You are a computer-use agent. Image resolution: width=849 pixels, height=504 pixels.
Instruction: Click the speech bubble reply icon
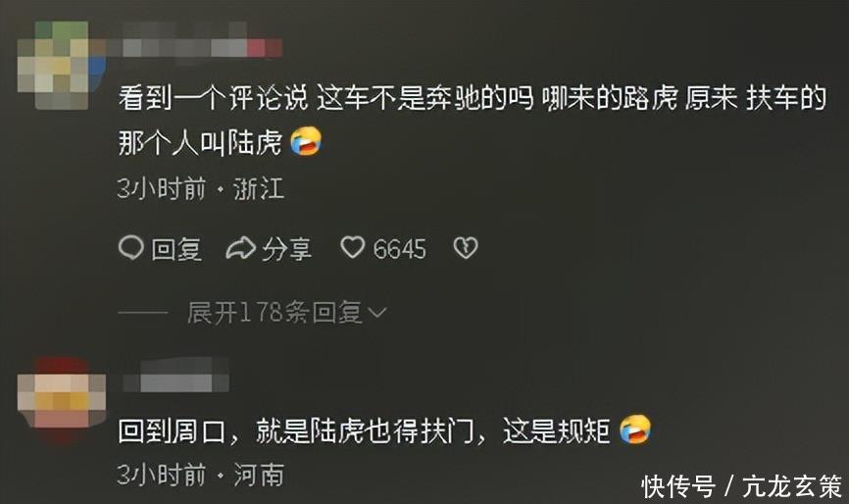coord(131,248)
